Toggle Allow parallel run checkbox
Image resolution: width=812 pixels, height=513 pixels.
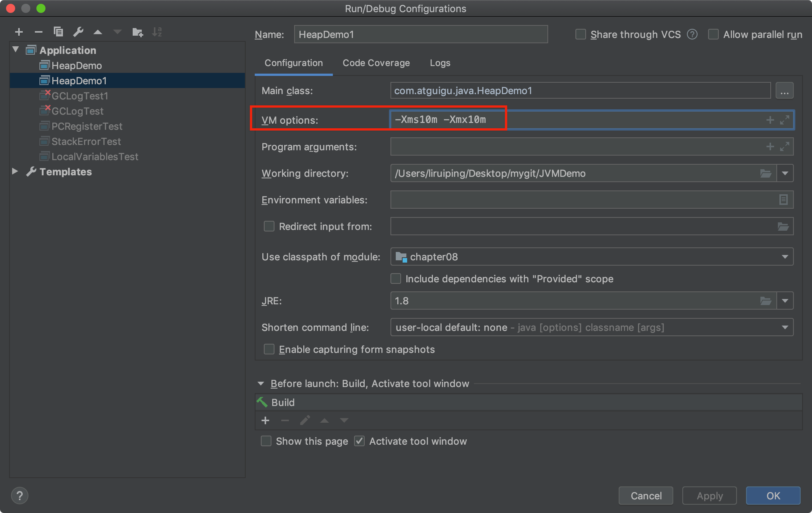(x=713, y=35)
